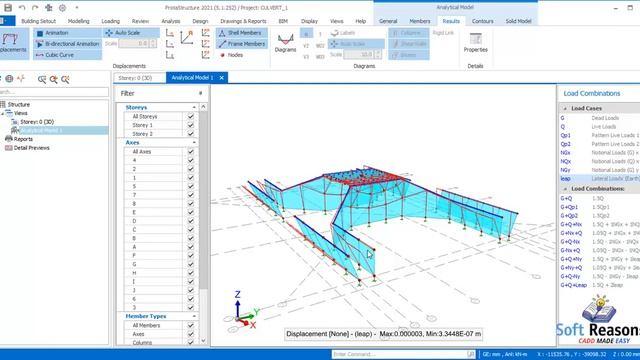Click the Labels button in the Diagrams group

tap(343, 33)
